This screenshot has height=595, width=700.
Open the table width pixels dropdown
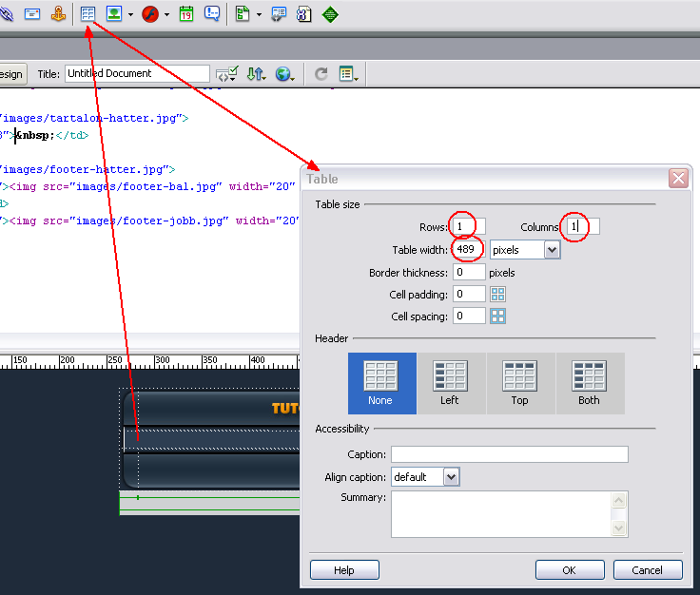coord(552,250)
